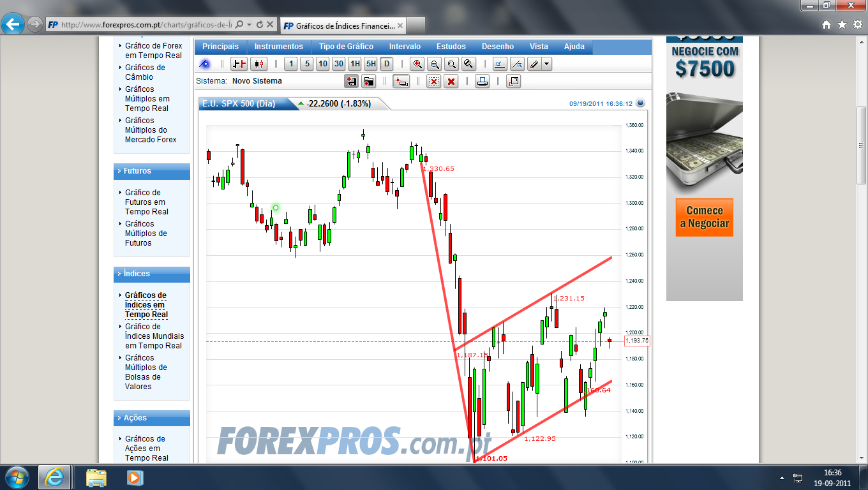Open the Estudos menu
The width and height of the screenshot is (868, 490).
coord(451,47)
